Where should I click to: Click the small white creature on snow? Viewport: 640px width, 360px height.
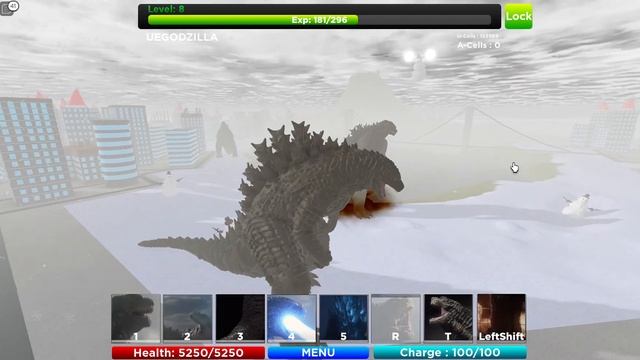[x=576, y=205]
